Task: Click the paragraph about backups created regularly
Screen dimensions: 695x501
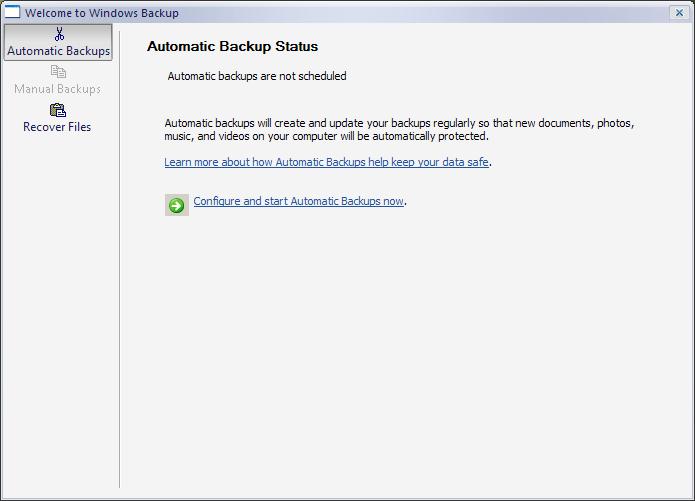Action: tap(399, 129)
